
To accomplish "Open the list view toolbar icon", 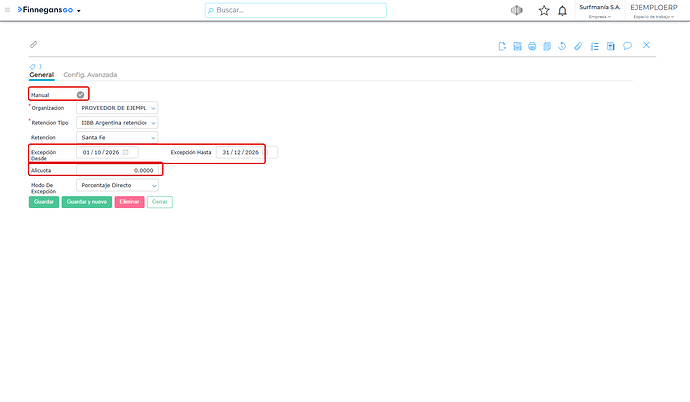I will pos(595,46).
